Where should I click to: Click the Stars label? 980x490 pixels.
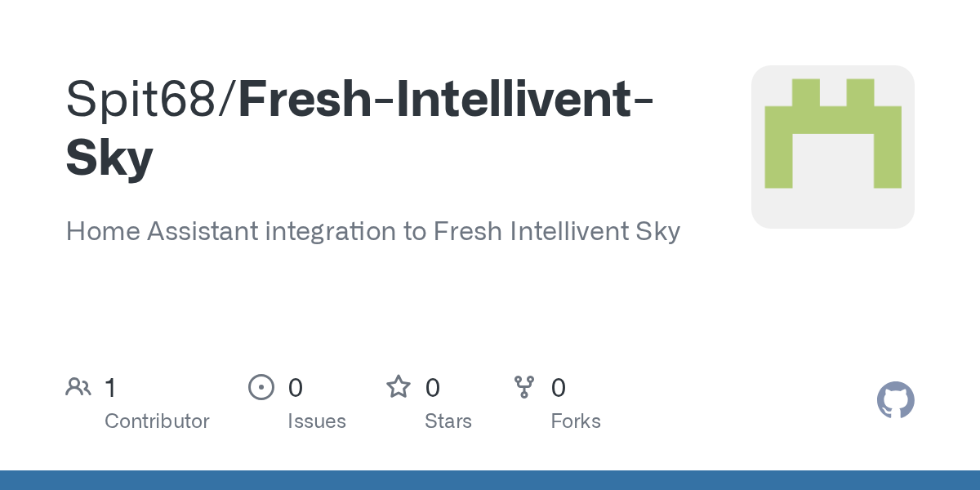tap(448, 421)
